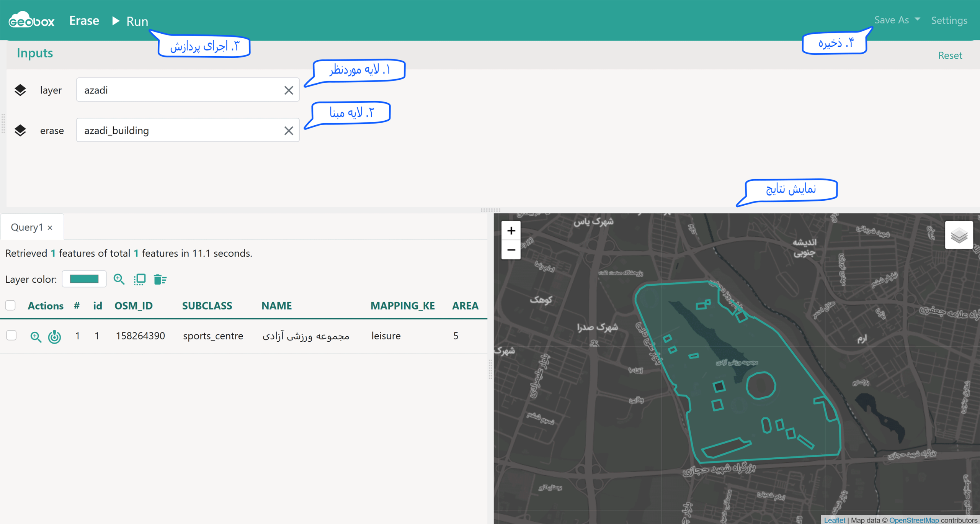Click the Reset link
The image size is (980, 524).
pos(950,56)
